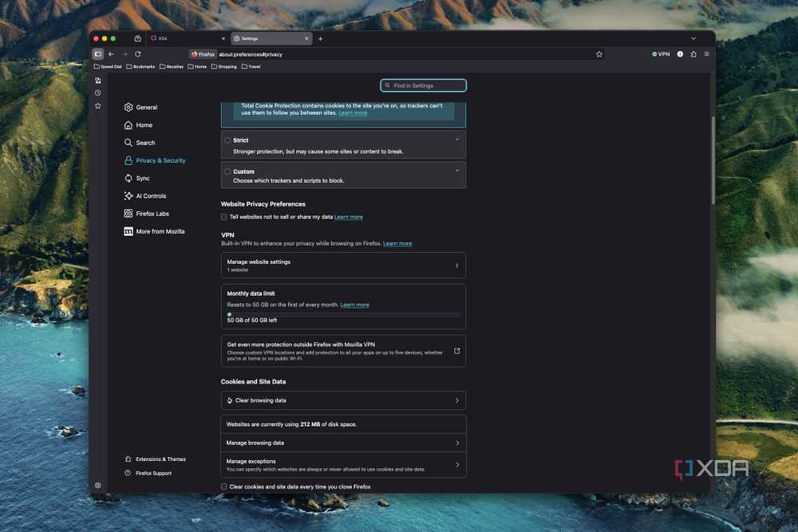Screen dimensions: 798x532
Task: Click Learn more about built-in VPN
Action: (397, 243)
